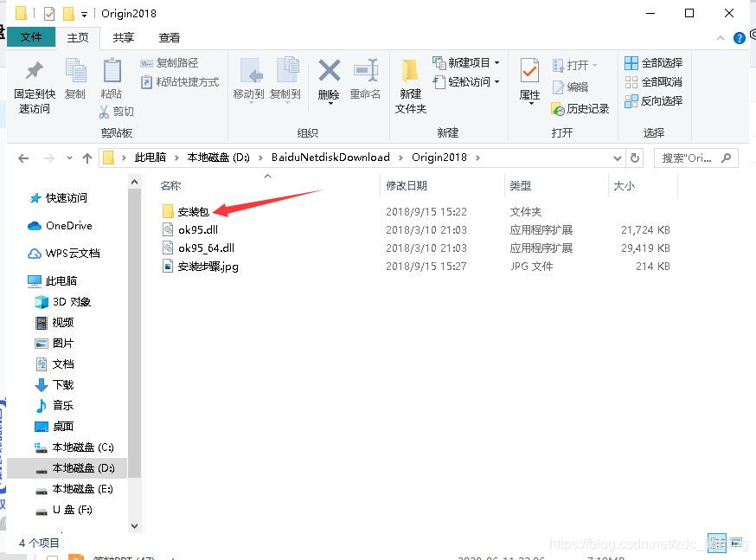
Task: Click Select None (全部取消)
Action: (653, 82)
